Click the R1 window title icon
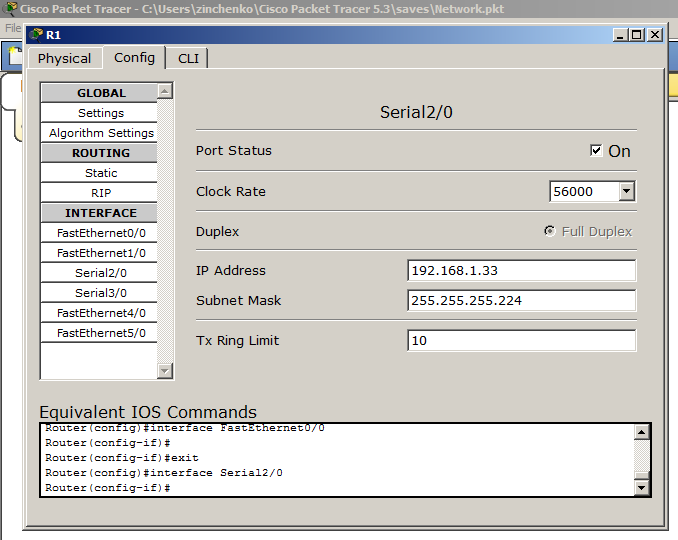 (37, 34)
